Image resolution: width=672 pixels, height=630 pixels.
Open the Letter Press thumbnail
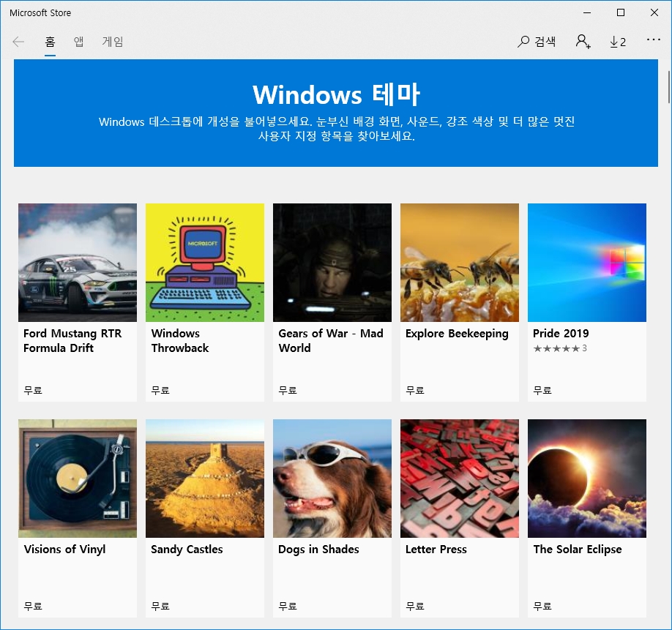point(460,479)
